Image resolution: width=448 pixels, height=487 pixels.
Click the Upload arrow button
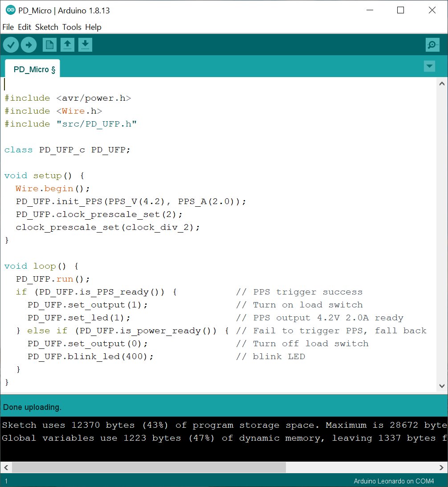(29, 45)
